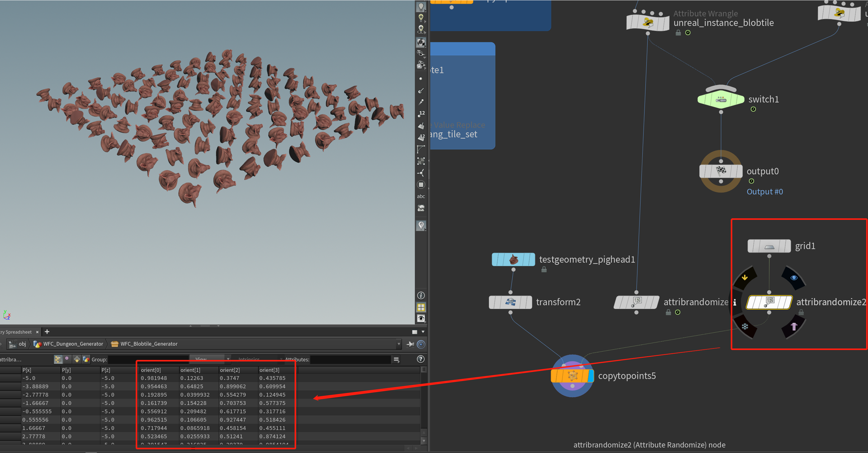Image resolution: width=868 pixels, height=453 pixels.
Task: Click the info button on the attribrandomize2 ring
Action: pyautogui.click(x=735, y=302)
